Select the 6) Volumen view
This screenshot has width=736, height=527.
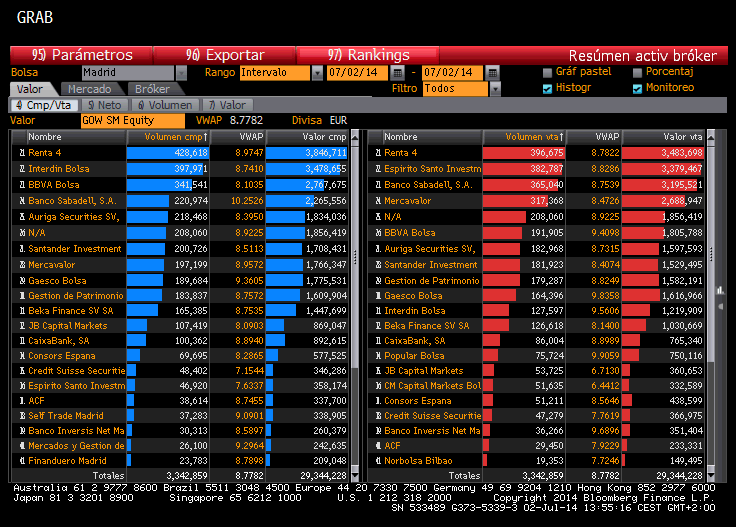tap(165, 105)
